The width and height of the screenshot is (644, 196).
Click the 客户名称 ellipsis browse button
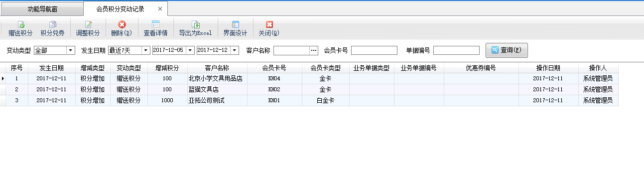(x=314, y=50)
